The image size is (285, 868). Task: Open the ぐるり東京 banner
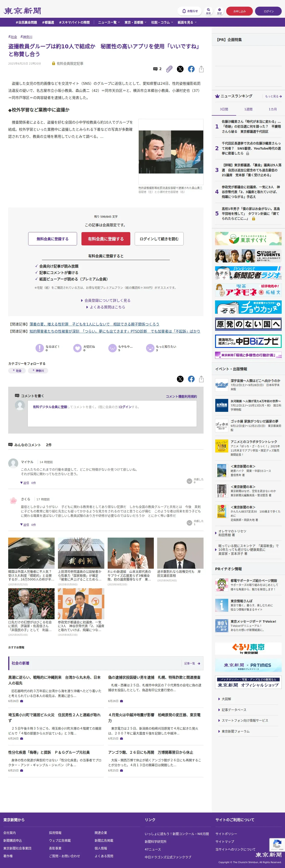pyautogui.click(x=248, y=648)
